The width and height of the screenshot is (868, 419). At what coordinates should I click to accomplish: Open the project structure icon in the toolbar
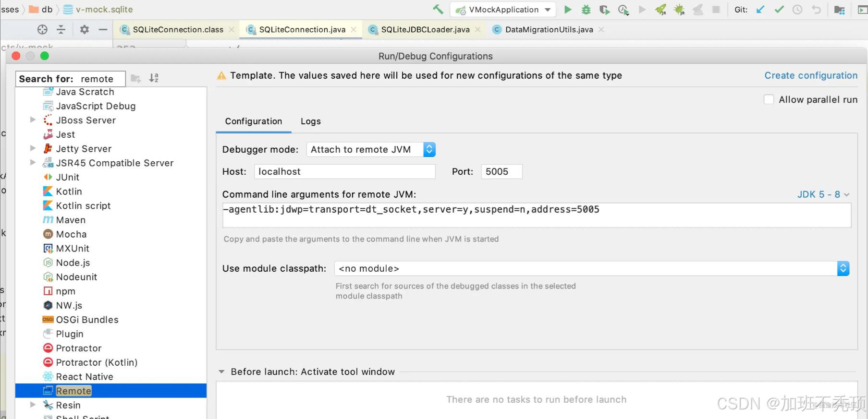839,10
